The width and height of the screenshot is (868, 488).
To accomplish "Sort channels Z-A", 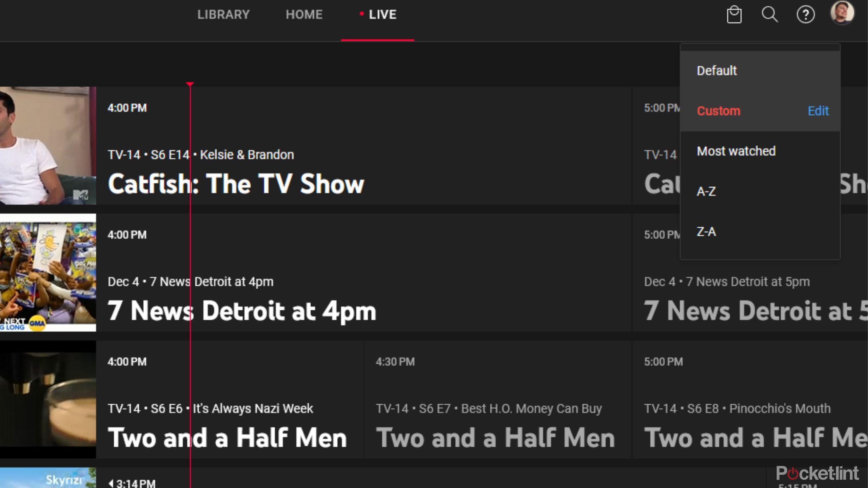I will pos(760,232).
